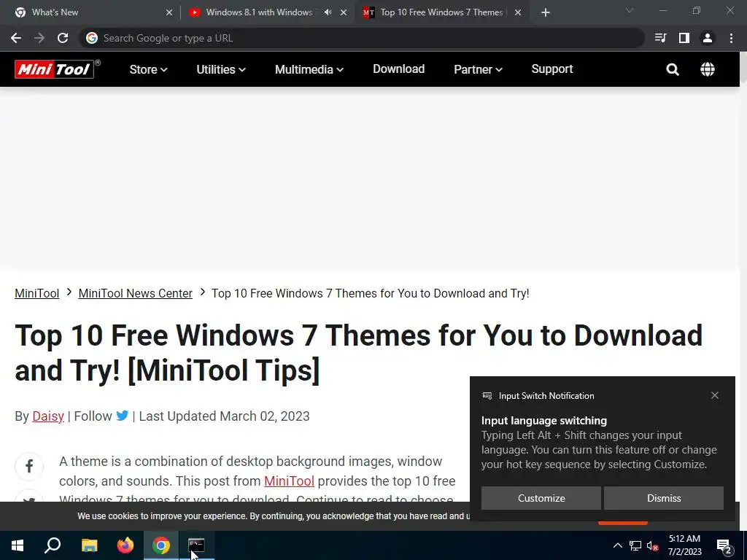Click the taskbar clock showing 5:12 AM
747x560 pixels.
[x=684, y=545]
